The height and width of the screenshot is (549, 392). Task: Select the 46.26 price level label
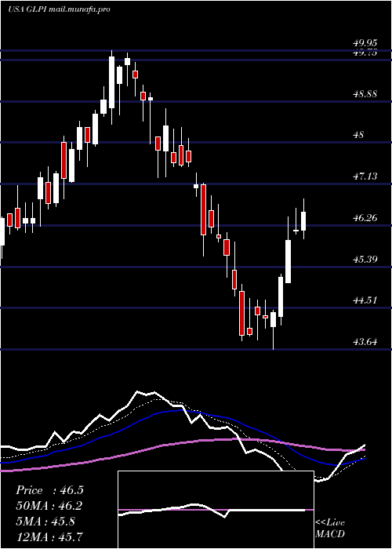(365, 218)
